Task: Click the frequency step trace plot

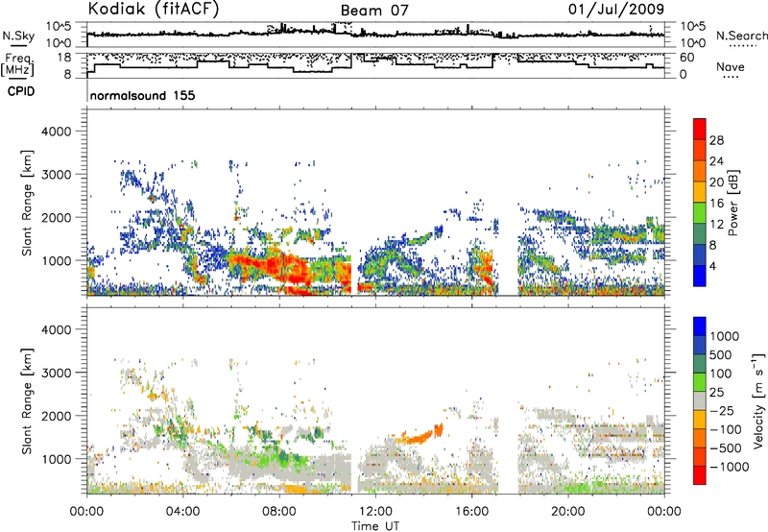Action: point(375,65)
